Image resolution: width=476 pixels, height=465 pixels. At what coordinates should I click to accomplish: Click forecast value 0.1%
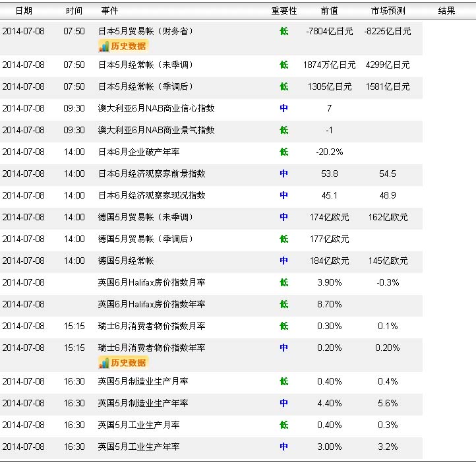(388, 326)
